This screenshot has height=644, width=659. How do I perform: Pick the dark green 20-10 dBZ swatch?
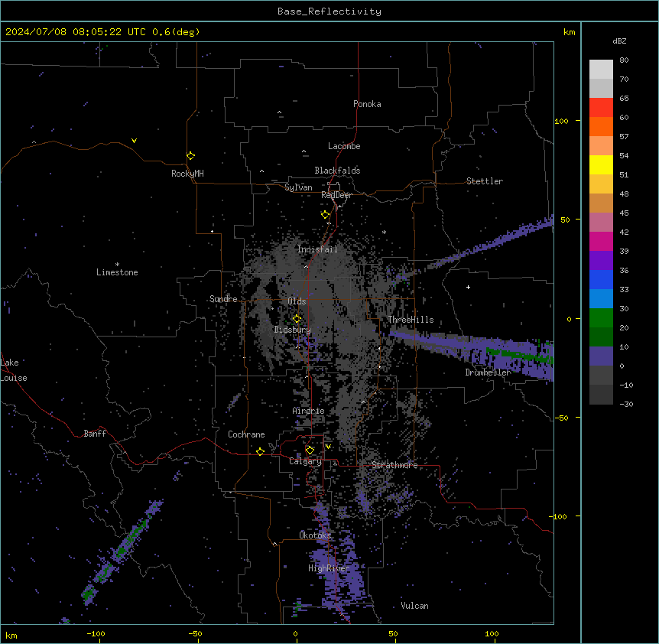[601, 337]
